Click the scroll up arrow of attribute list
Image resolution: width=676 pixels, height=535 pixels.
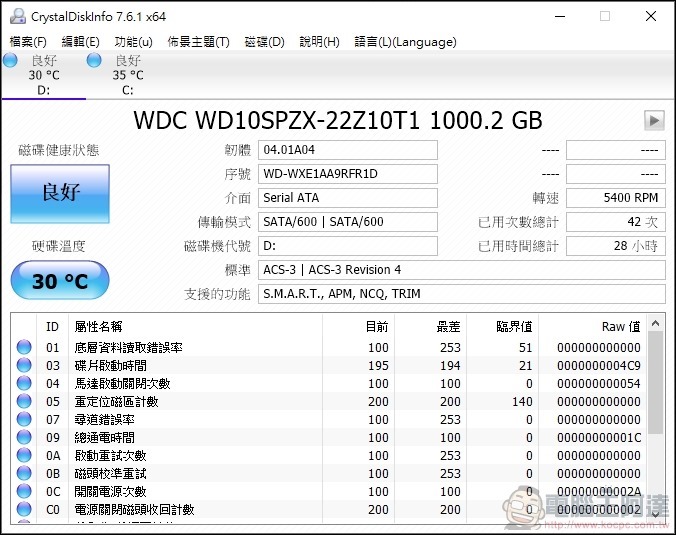656,323
